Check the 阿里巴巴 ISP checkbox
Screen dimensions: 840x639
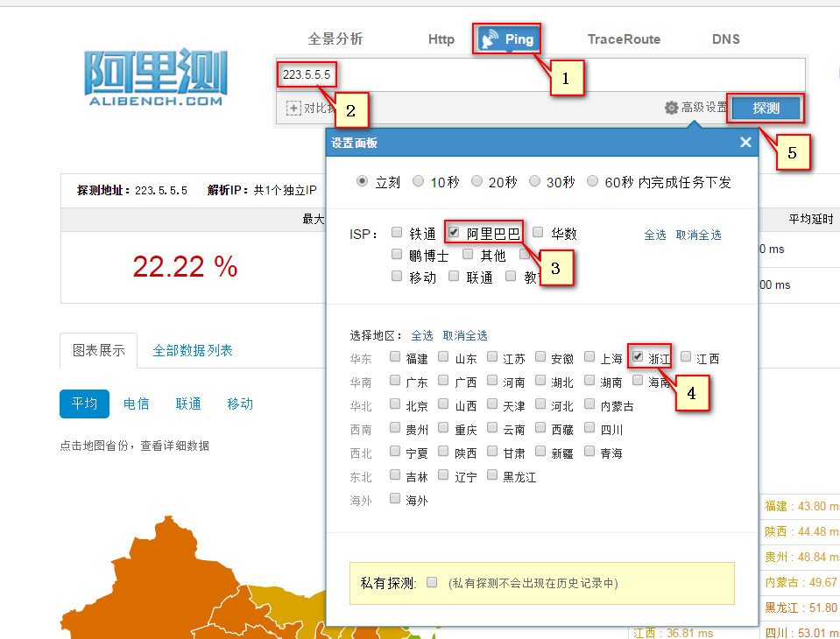point(454,233)
